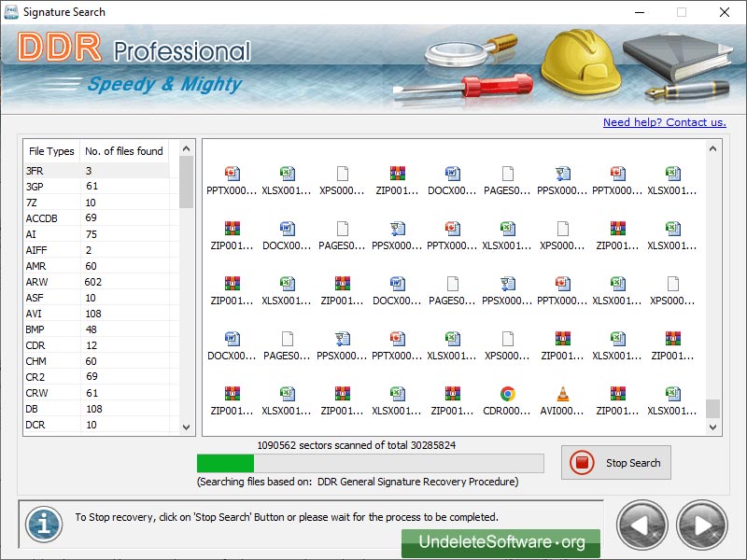Select the XPS000 file in the third row
The height and width of the screenshot is (560, 747).
click(672, 291)
